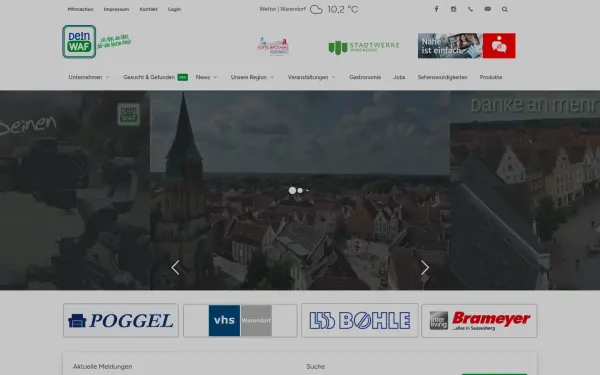Open the Impressum link

coord(116,9)
